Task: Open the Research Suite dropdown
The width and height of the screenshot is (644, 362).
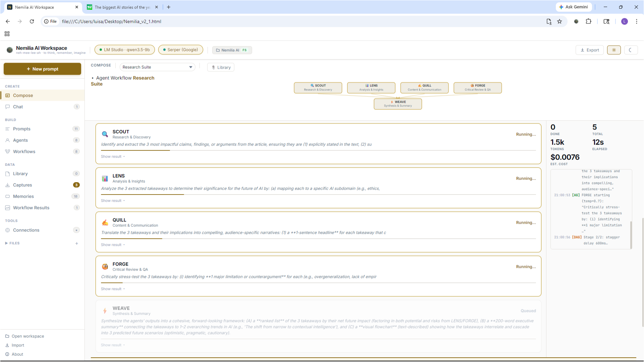Action: 157,67
